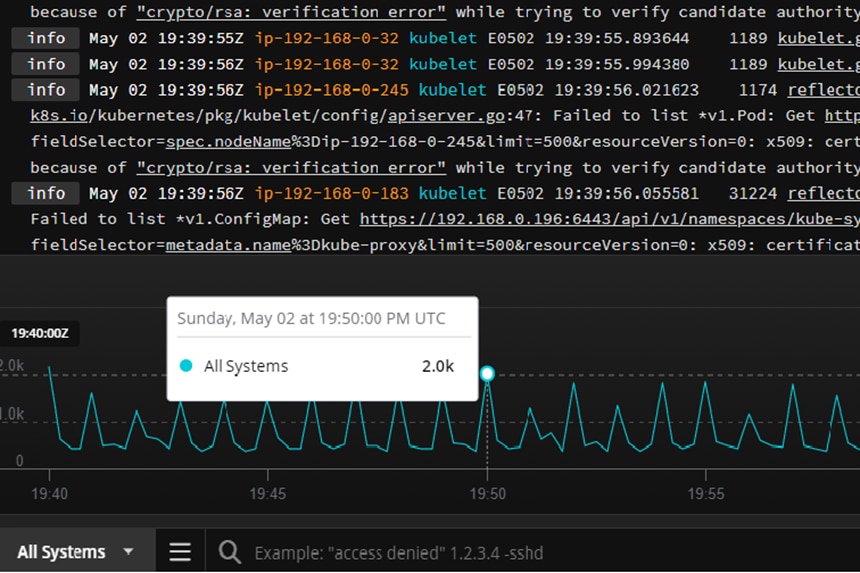Screen dimensions: 860x573
Task: Select the teal All Systems legend dot
Action: tap(186, 366)
